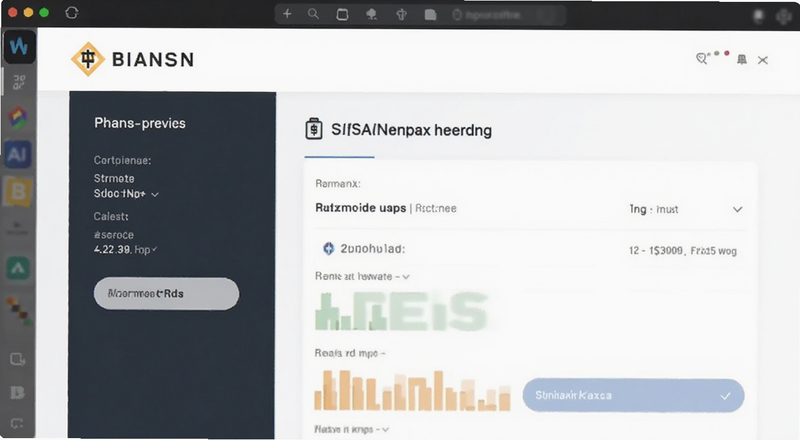Click the magnifier search icon in top toolbar
Viewport: 800px width, 440px height.
coord(313,14)
